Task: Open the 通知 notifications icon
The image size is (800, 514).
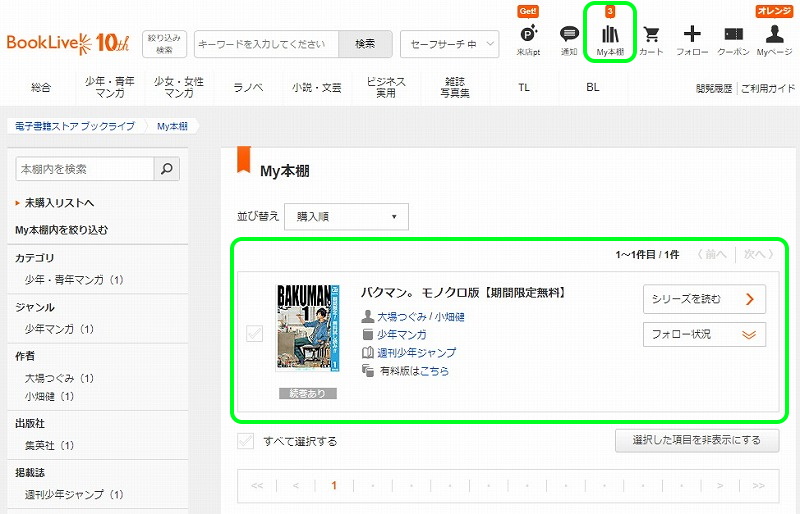Action: click(x=569, y=40)
